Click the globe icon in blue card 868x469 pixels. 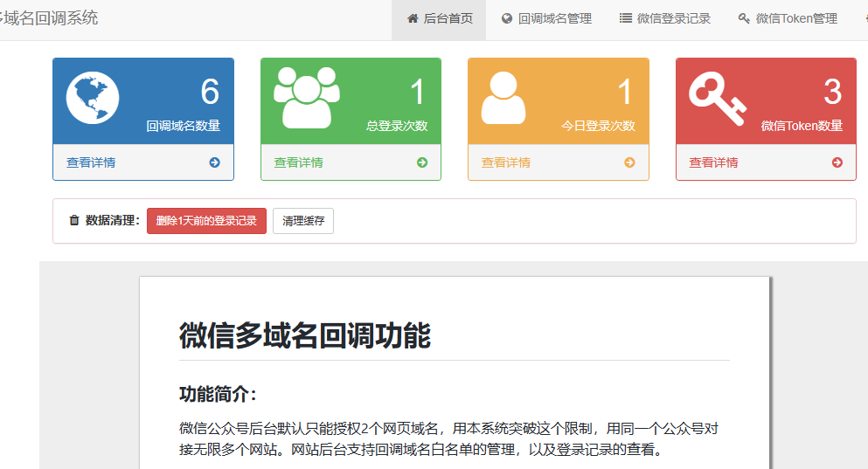(x=92, y=98)
